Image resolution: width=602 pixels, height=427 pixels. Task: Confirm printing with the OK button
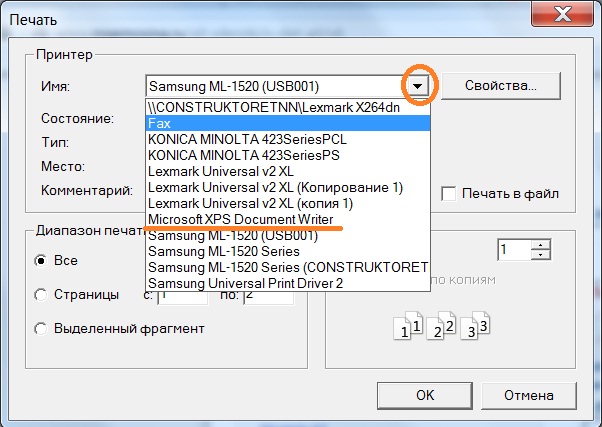click(x=425, y=396)
